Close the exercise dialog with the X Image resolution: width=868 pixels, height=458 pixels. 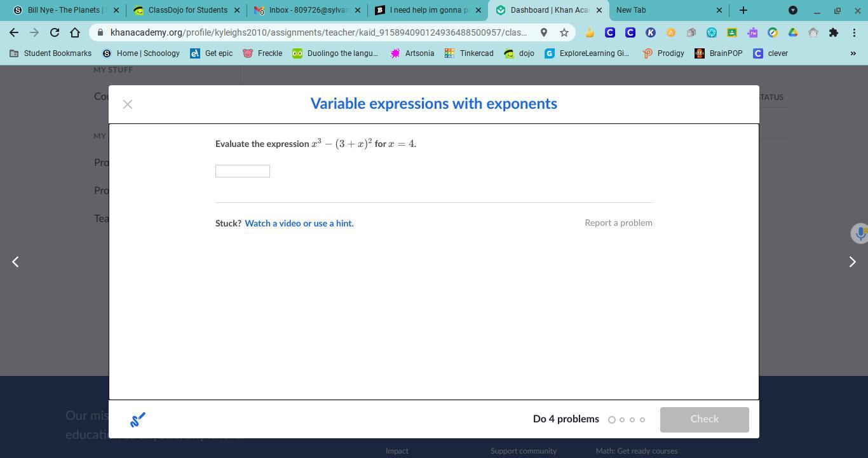[128, 104]
